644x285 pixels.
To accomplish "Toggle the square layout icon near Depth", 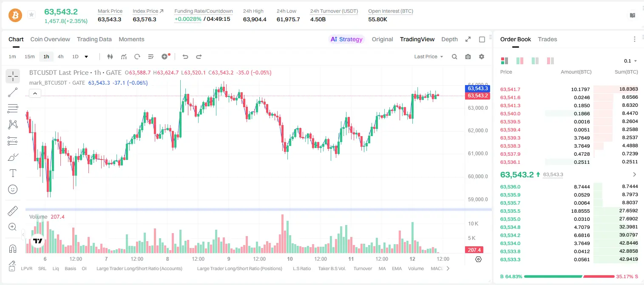I will click(x=482, y=39).
